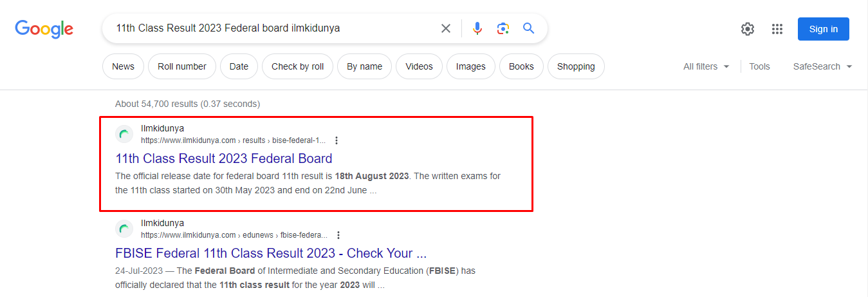Start voice search with the microphone icon

point(477,28)
